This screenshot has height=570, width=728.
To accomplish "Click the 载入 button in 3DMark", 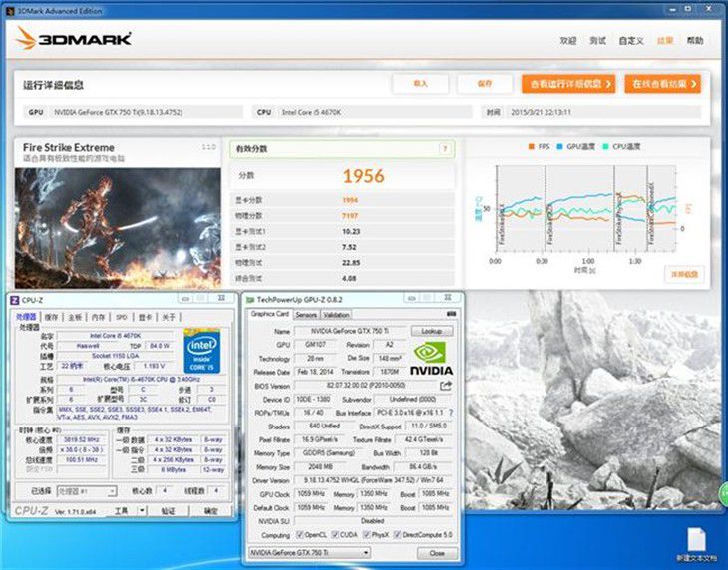I will click(x=420, y=84).
